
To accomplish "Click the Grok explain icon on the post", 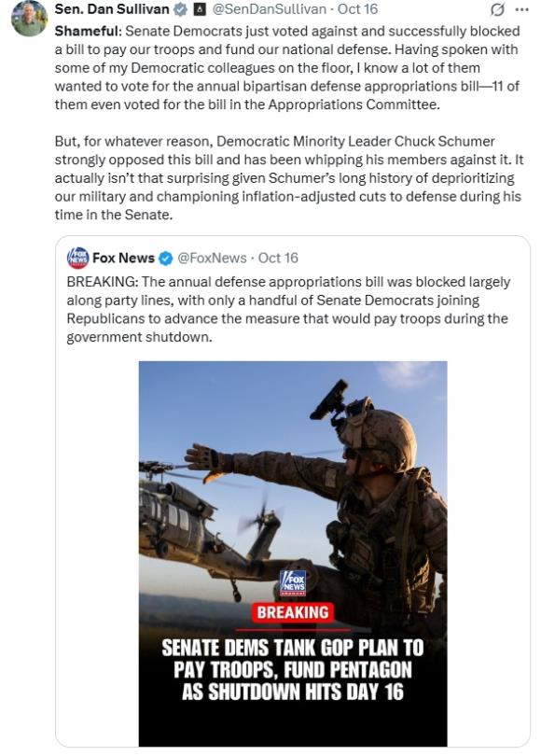I will (x=497, y=9).
